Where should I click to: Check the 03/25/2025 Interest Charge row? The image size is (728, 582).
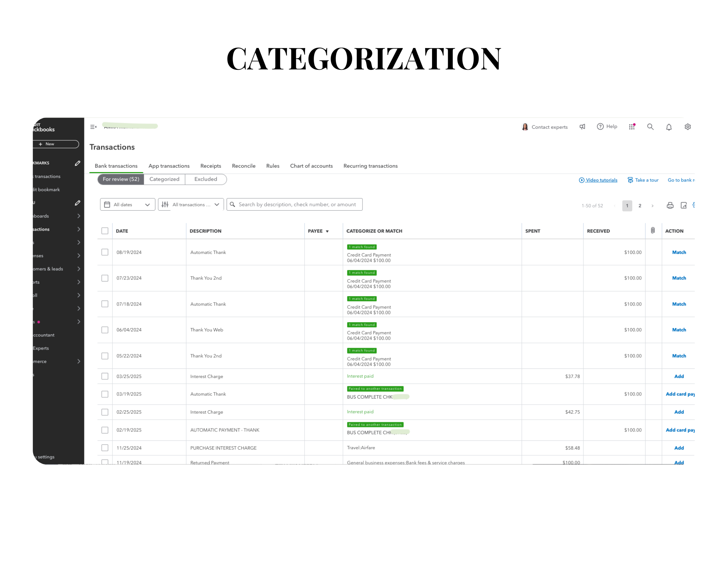pyautogui.click(x=105, y=376)
